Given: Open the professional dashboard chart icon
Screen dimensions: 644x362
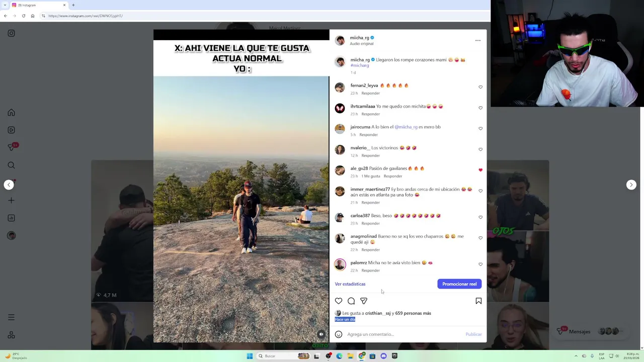Looking at the screenshot, I should [x=11, y=218].
